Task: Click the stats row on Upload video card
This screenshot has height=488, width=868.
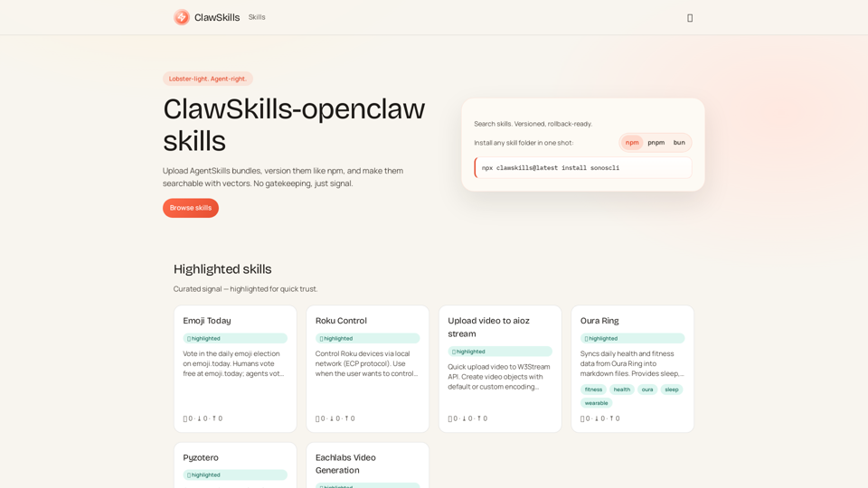Action: pyautogui.click(x=467, y=418)
